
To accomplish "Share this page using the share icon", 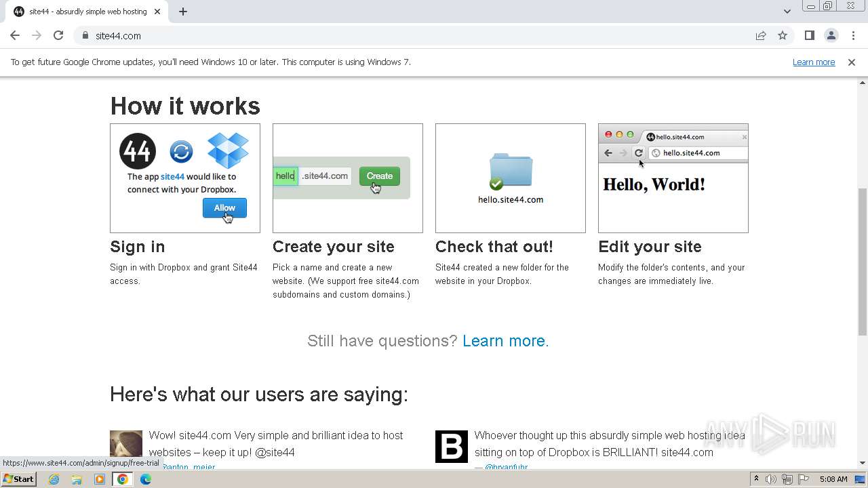I will point(761,35).
